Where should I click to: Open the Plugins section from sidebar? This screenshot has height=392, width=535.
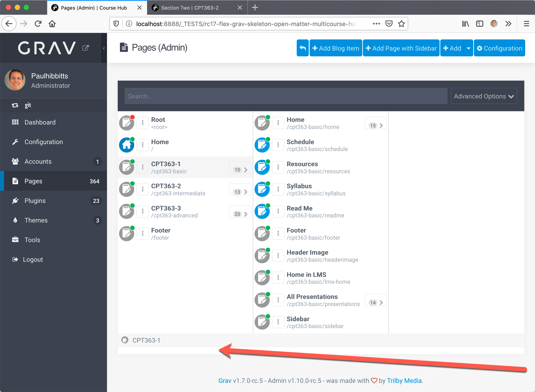(x=35, y=200)
